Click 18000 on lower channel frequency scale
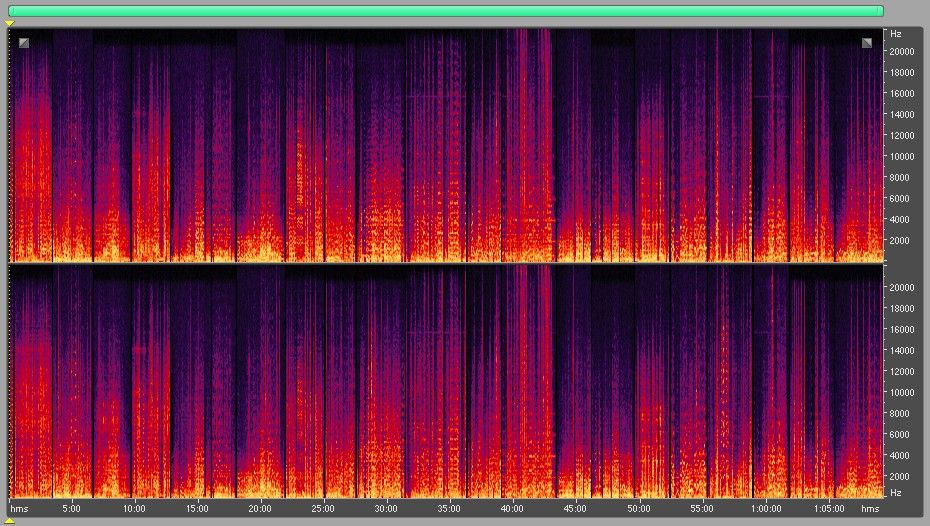 901,308
